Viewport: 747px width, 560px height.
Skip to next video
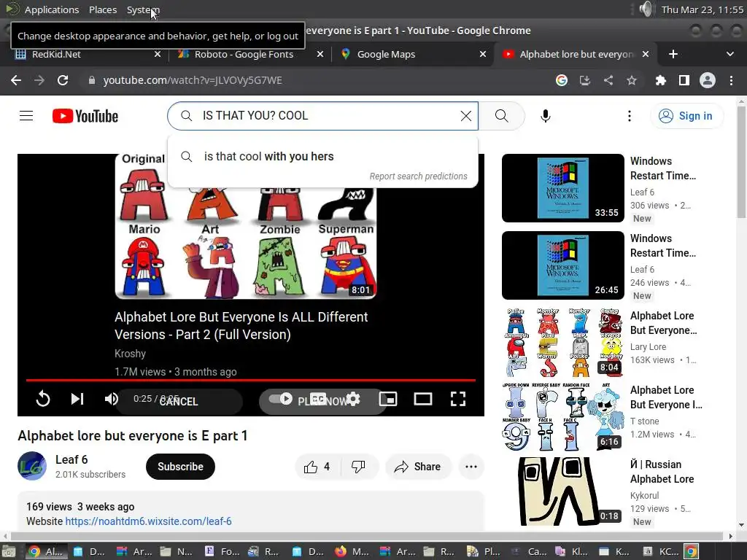pos(77,399)
